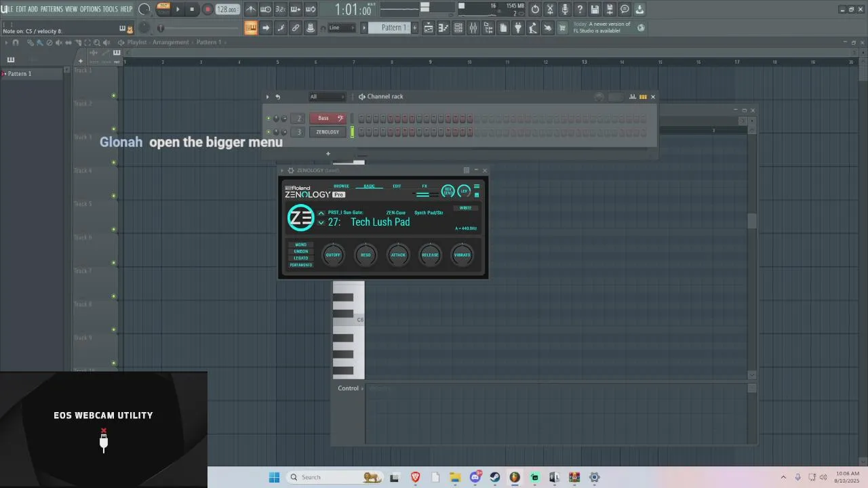The image size is (868, 488).
Task: Expand the ZENOLOGY wrapper menu arrow
Action: pos(282,171)
